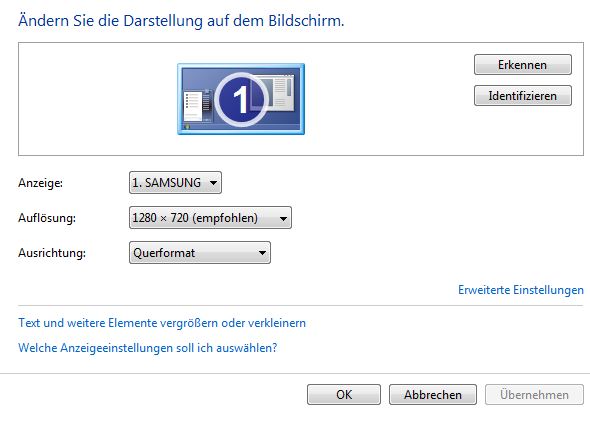
Task: Click the arrow of the SAMSUNG display dropdown
Action: (213, 183)
